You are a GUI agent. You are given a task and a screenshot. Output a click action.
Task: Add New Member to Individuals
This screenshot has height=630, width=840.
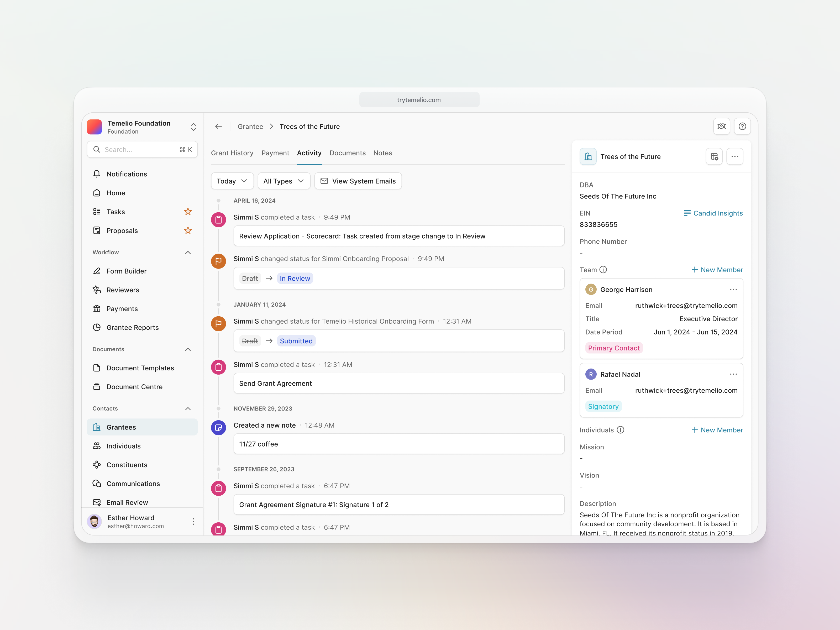click(x=717, y=430)
